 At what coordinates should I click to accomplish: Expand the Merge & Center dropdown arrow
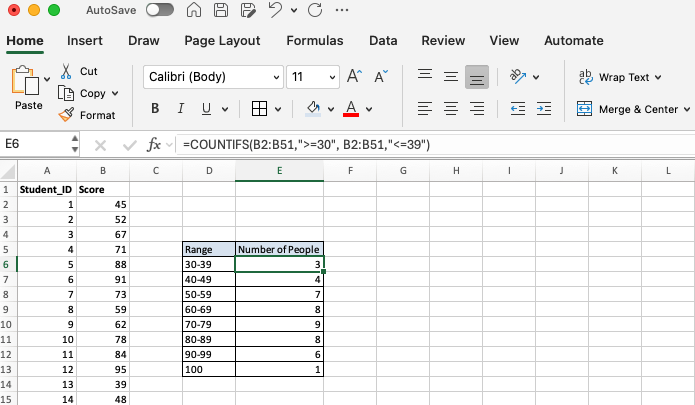[x=688, y=109]
